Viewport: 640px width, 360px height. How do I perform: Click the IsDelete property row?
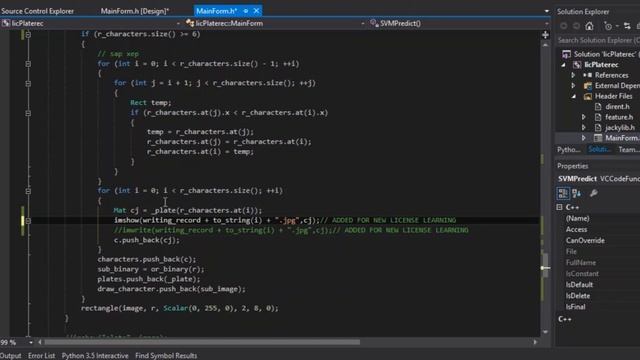tap(598, 296)
